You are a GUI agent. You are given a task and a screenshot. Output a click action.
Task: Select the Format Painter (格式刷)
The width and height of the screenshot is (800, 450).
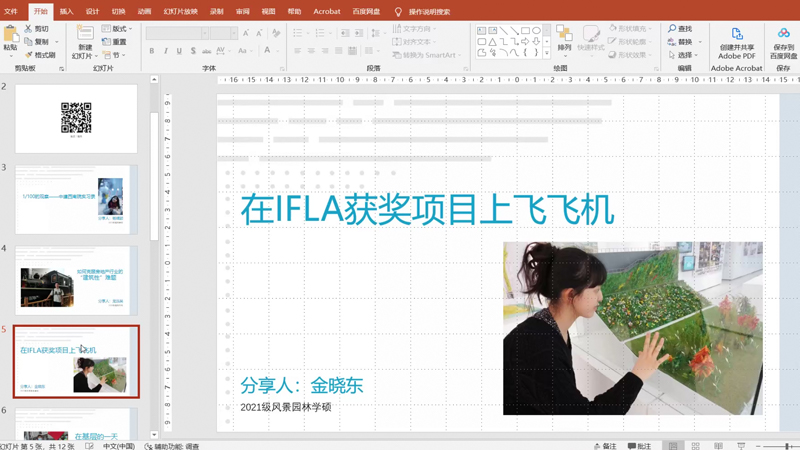[x=40, y=55]
